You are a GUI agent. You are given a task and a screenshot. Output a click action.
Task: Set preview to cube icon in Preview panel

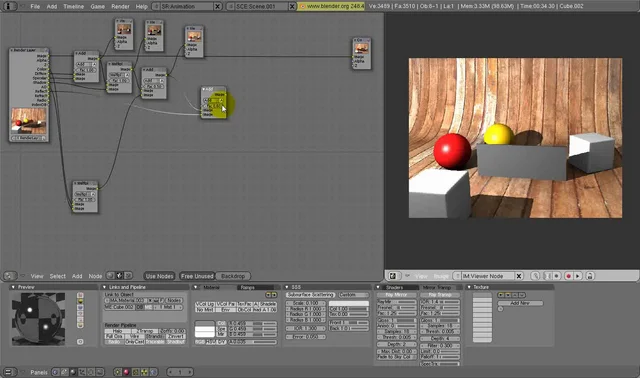pos(80,307)
